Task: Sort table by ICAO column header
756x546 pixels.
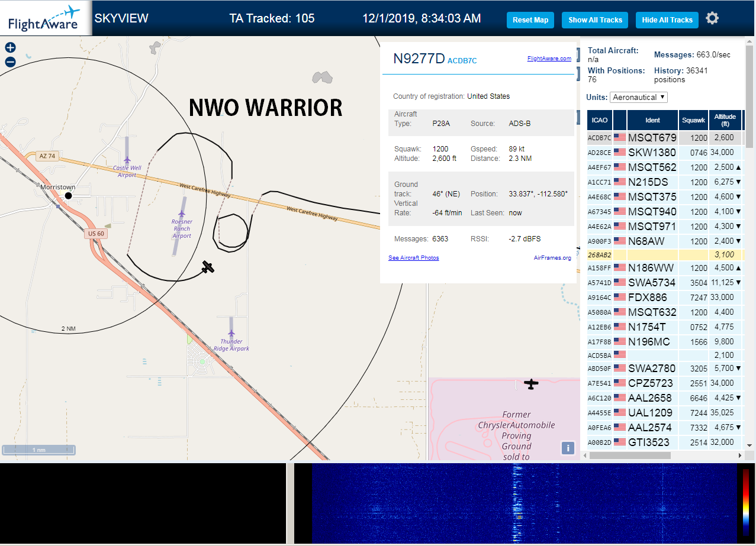Action: (599, 120)
